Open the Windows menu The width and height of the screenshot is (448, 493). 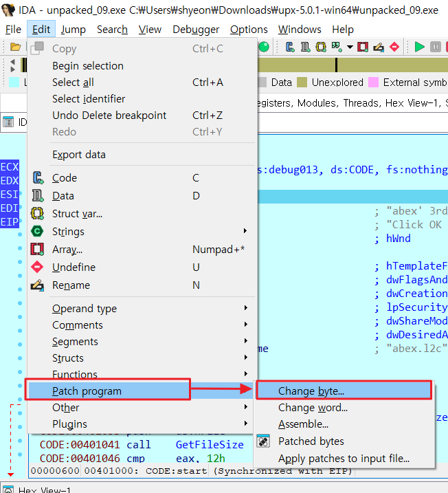(x=300, y=30)
